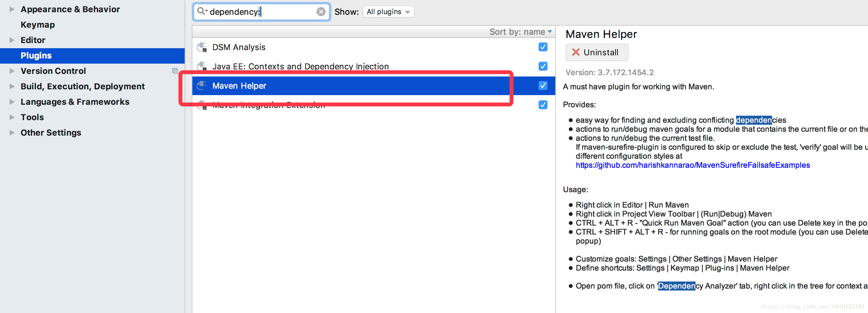Expand the Tools settings node
This screenshot has width=868, height=313.
pos(12,117)
